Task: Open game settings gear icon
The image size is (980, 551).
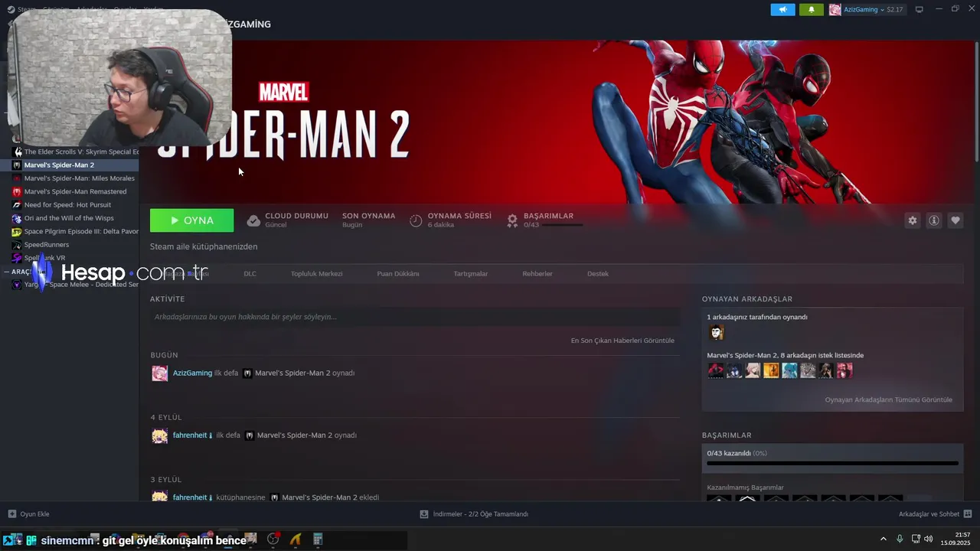Action: pos(912,220)
